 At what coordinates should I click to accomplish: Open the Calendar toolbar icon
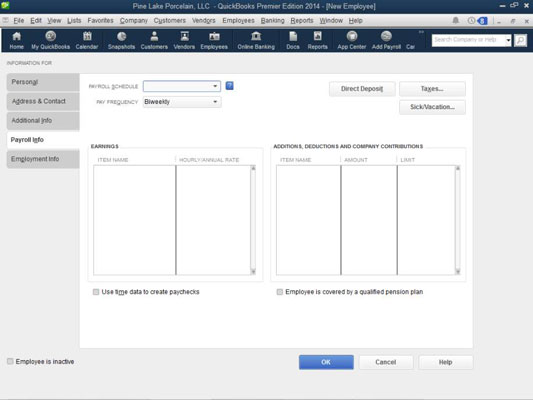(87, 40)
